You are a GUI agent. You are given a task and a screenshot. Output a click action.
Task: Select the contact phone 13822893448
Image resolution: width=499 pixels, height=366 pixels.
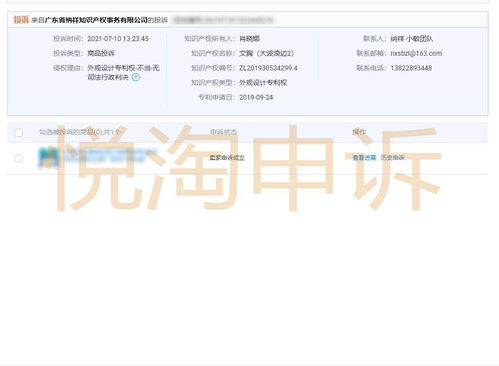click(x=411, y=68)
